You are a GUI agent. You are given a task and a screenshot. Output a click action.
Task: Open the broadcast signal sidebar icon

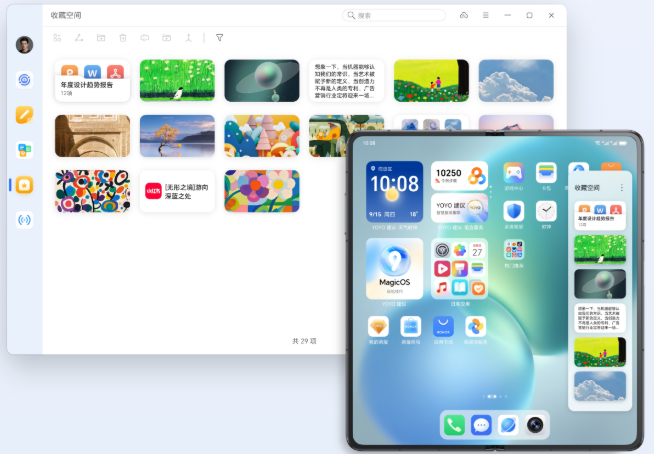click(x=24, y=220)
